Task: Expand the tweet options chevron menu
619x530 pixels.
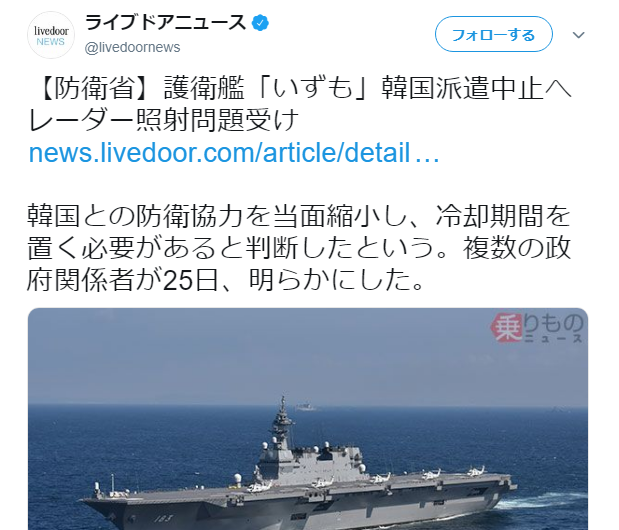Action: pyautogui.click(x=578, y=35)
